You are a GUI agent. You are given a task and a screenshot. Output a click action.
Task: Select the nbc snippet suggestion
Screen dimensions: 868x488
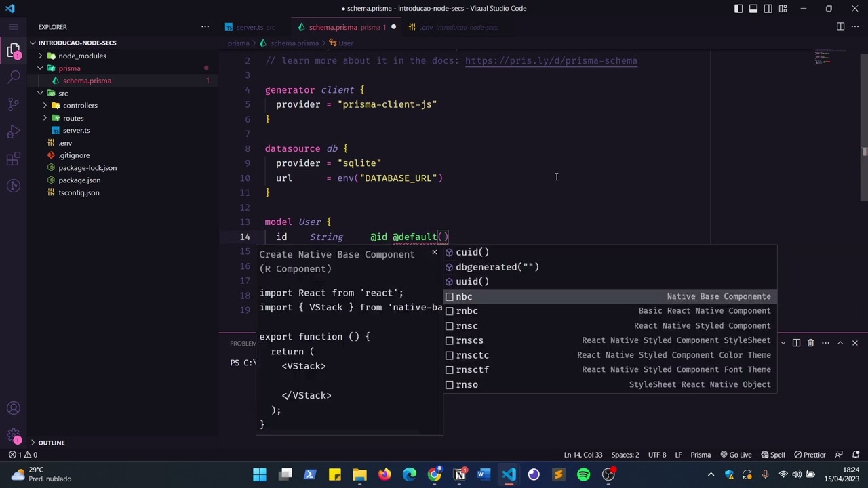click(610, 296)
